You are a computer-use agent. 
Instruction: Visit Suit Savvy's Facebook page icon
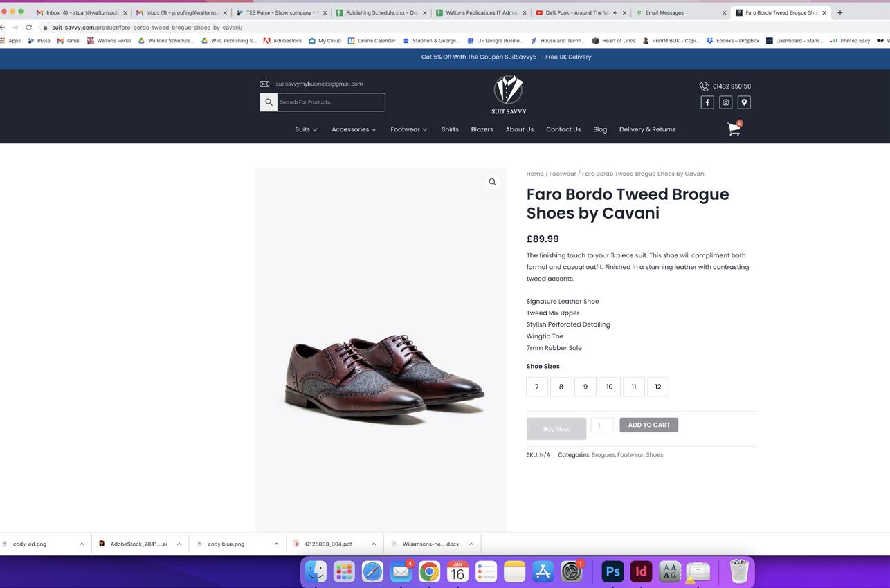(x=707, y=102)
